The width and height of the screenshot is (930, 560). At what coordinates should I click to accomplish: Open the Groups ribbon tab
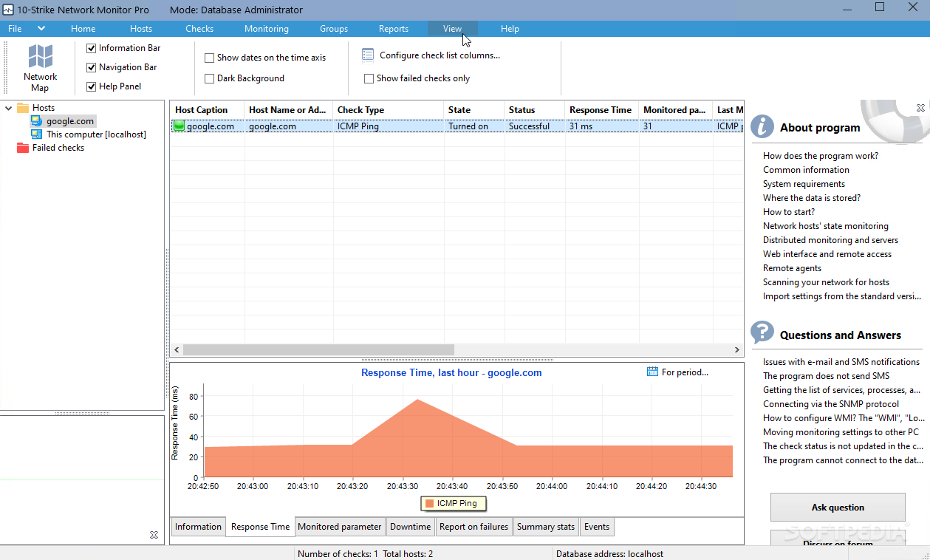coord(334,29)
